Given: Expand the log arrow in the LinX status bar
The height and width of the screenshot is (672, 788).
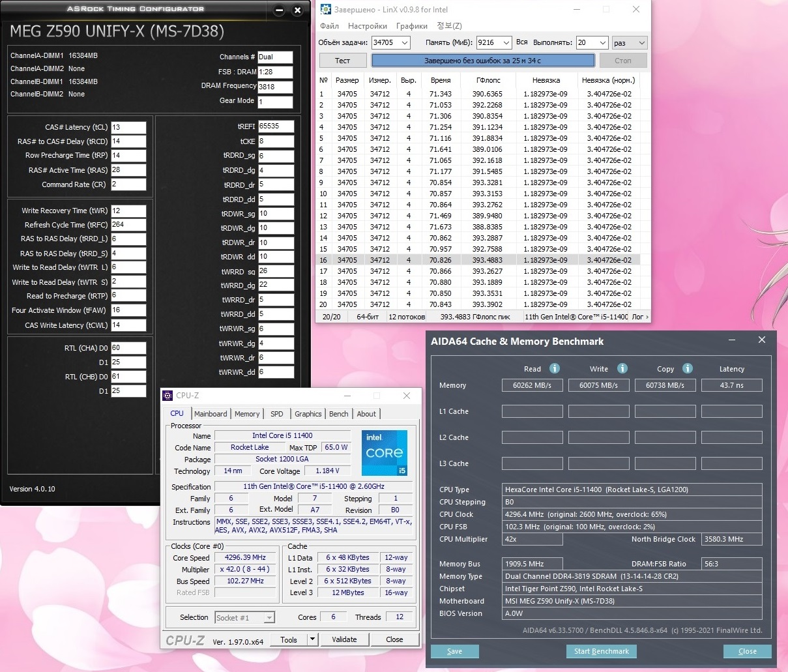Looking at the screenshot, I should [647, 317].
